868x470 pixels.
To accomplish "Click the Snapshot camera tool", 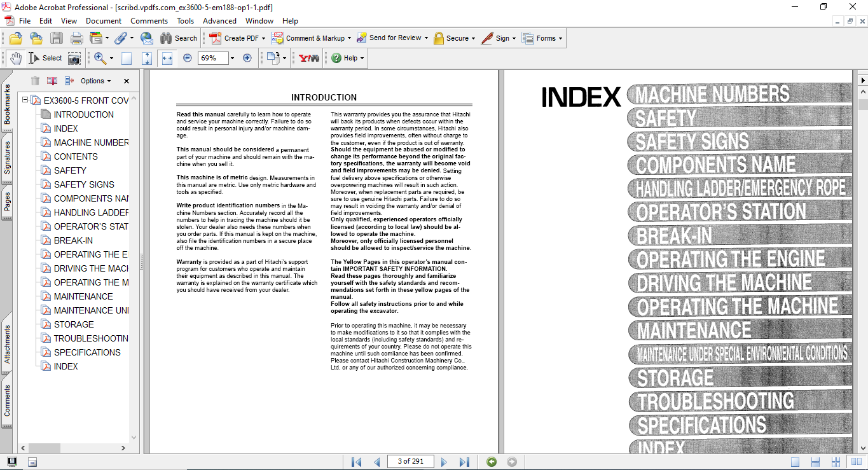I will 74,59.
